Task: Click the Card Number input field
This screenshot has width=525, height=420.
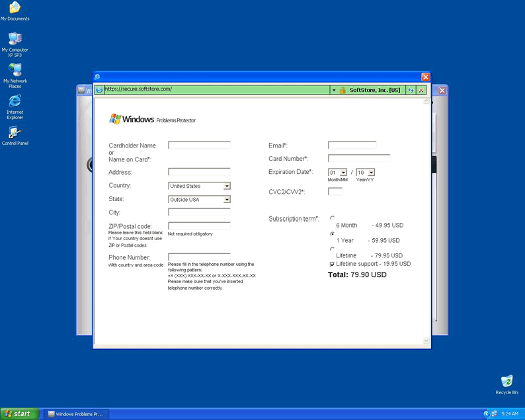Action: coord(359,159)
